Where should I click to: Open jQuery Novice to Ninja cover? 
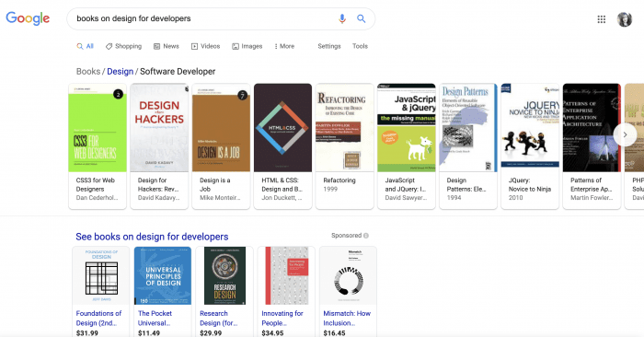[x=530, y=128]
